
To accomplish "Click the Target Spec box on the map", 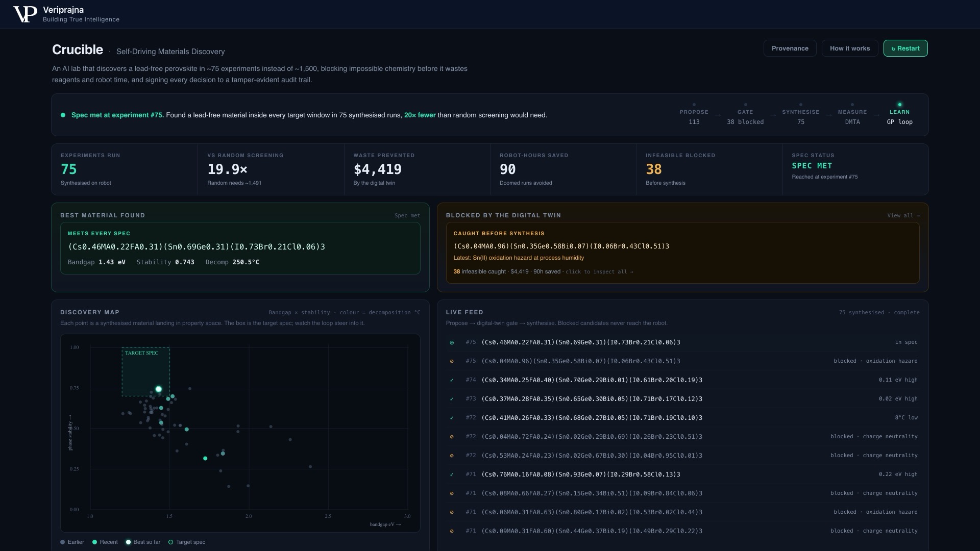I will tap(146, 372).
